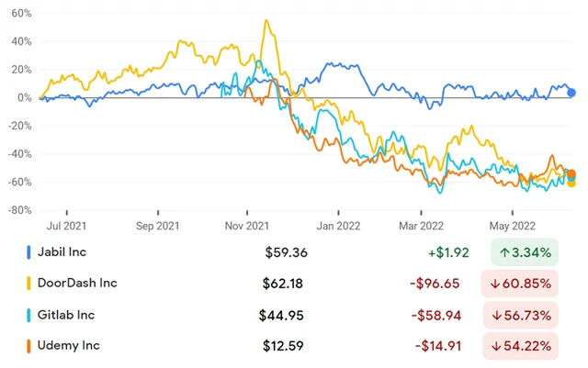Screen dimensions: 588x368
Task: Click the 60% label on the vertical axis
Action: pyautogui.click(x=19, y=15)
